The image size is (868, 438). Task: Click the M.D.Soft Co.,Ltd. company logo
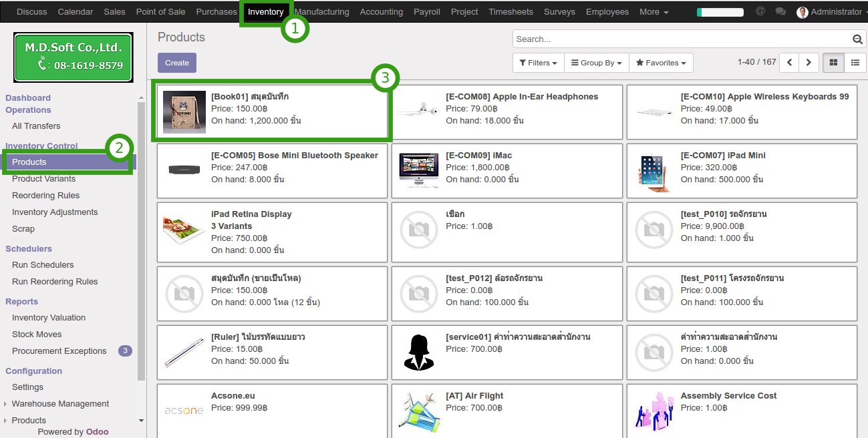pos(74,57)
